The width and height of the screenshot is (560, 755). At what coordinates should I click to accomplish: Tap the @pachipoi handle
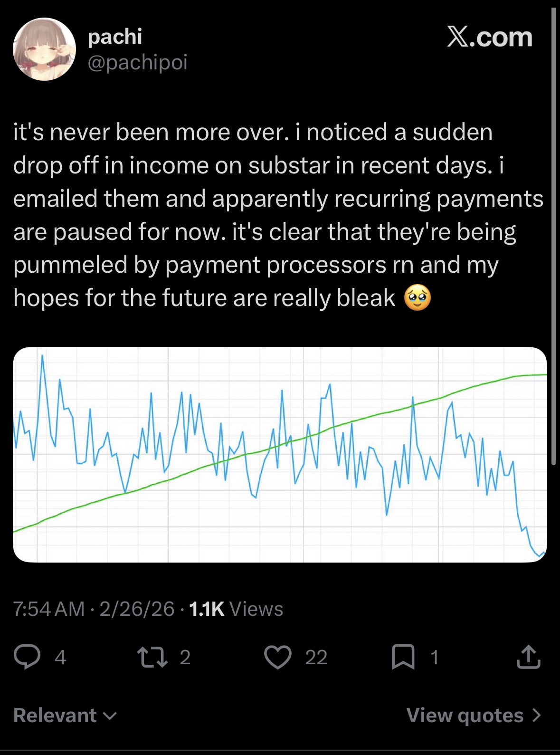(138, 62)
